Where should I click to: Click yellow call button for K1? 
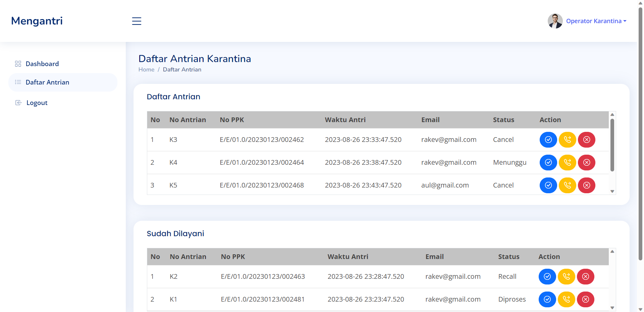[567, 299]
